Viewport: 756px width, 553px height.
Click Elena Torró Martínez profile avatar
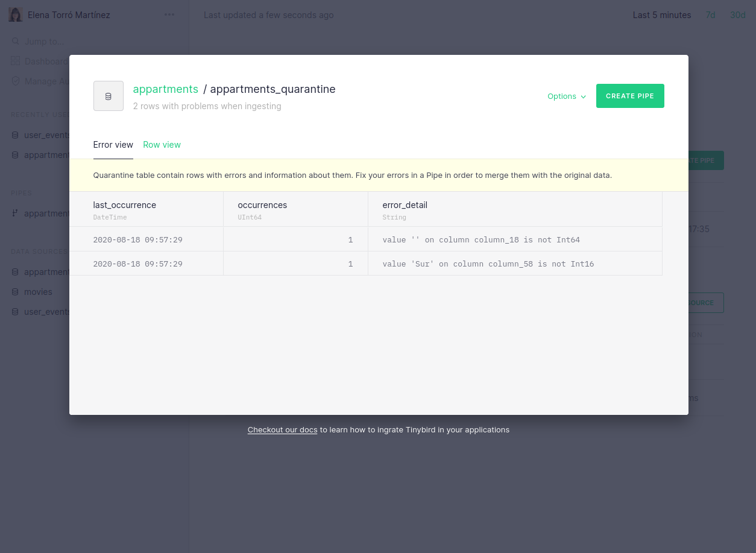point(16,15)
